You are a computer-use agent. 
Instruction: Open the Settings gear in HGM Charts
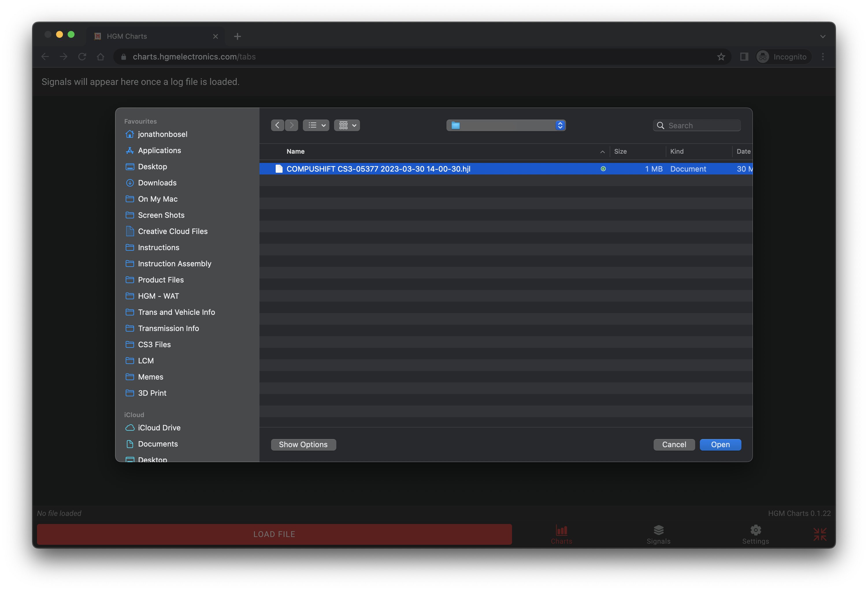(x=755, y=534)
